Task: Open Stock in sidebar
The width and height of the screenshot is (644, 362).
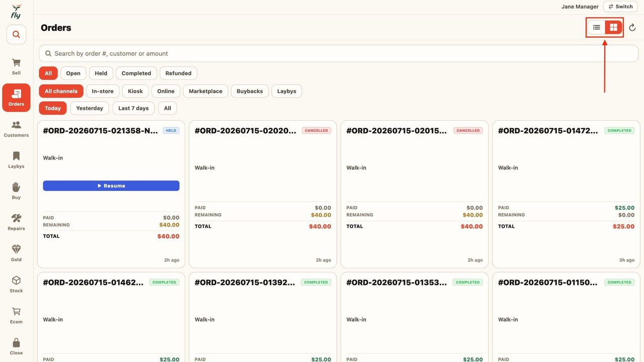Action: pyautogui.click(x=16, y=284)
